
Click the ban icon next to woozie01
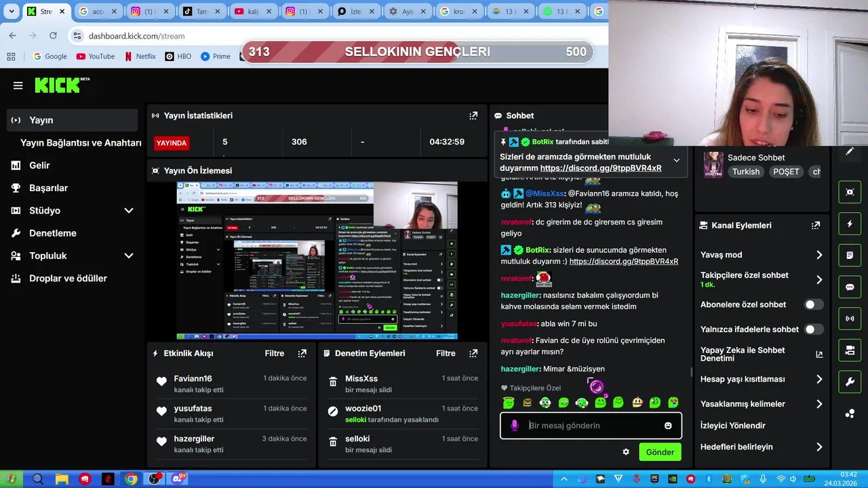(333, 411)
